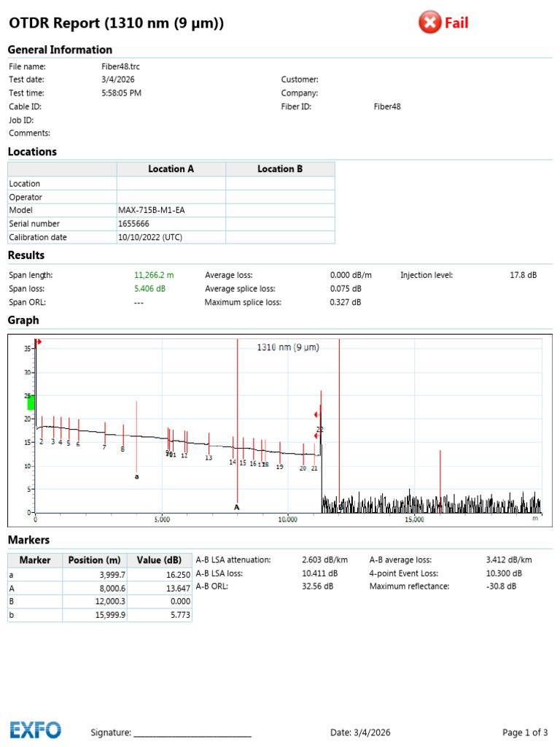Click maximum reflectance -30.8 dB
560x747 pixels.
tap(501, 587)
